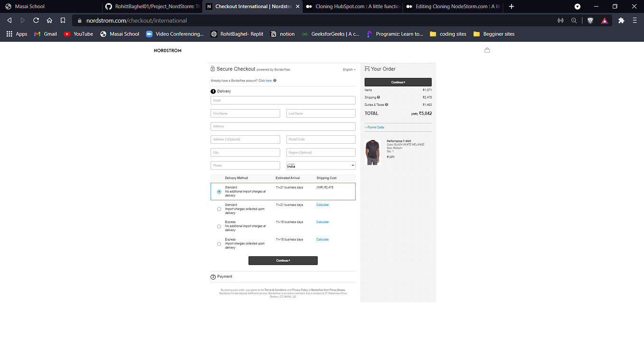Expand the Promo Code section
This screenshot has width=644, height=346.
pos(374,127)
